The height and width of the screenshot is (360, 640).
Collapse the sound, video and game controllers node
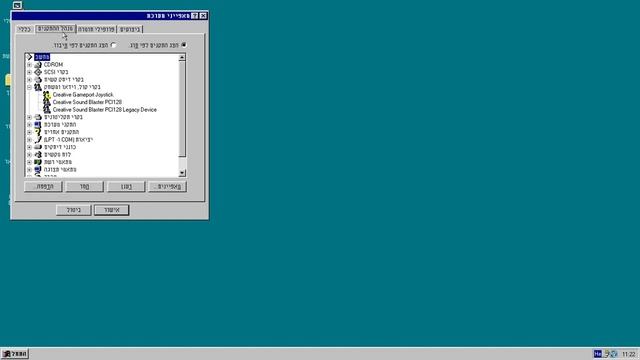tap(29, 87)
